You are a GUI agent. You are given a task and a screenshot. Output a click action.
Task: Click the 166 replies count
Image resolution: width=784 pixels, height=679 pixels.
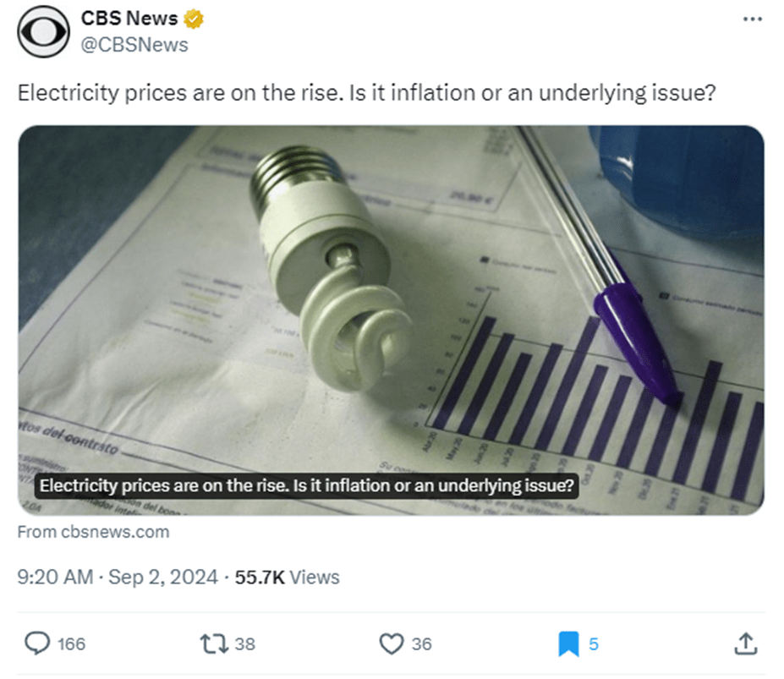pyautogui.click(x=71, y=644)
